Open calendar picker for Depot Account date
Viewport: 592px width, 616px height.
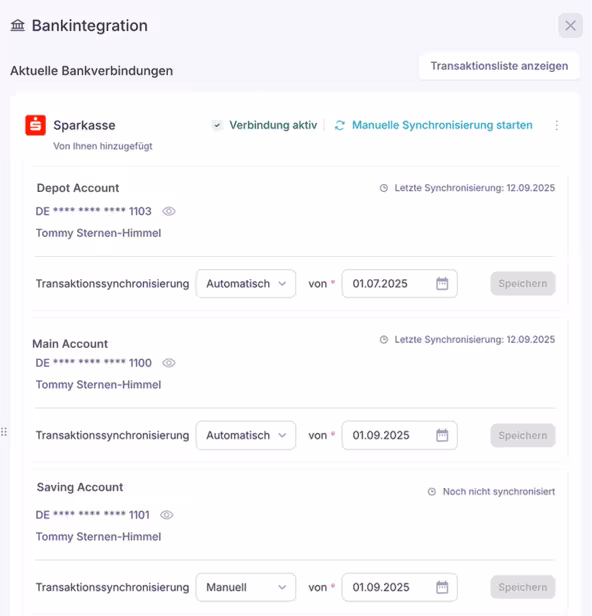[x=442, y=284]
